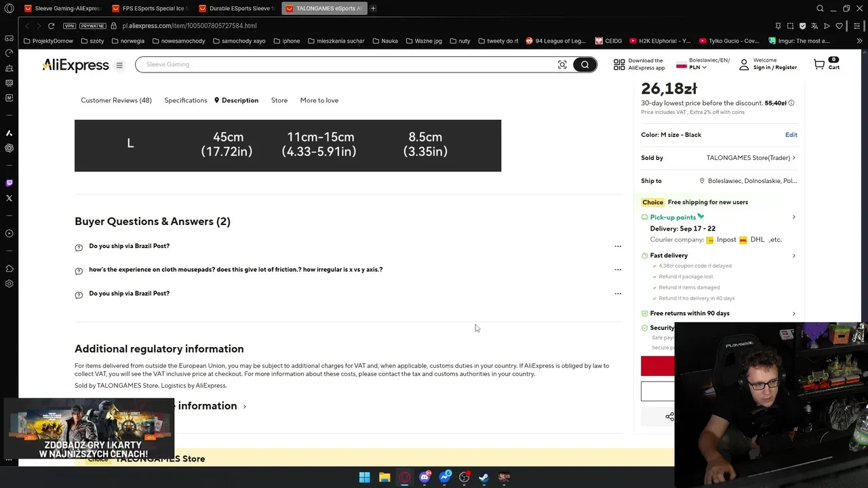Translate page using the translate icon
This screenshot has width=868, height=488.
click(x=814, y=26)
